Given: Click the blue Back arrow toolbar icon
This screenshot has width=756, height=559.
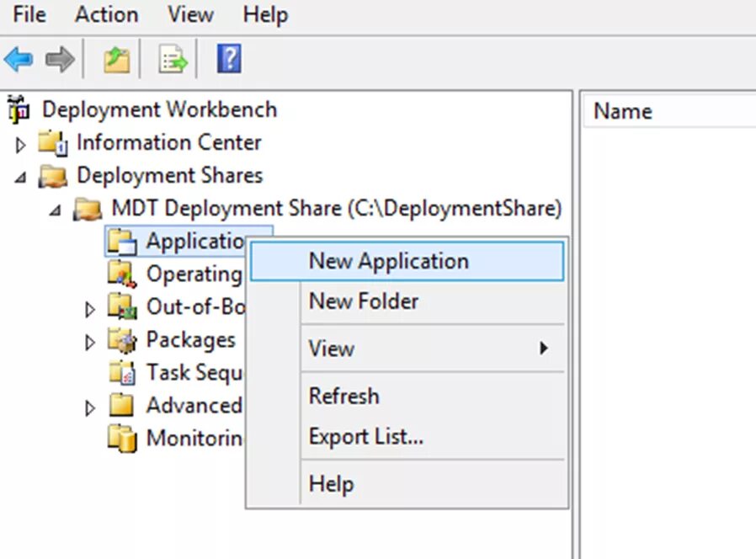Looking at the screenshot, I should coord(19,59).
